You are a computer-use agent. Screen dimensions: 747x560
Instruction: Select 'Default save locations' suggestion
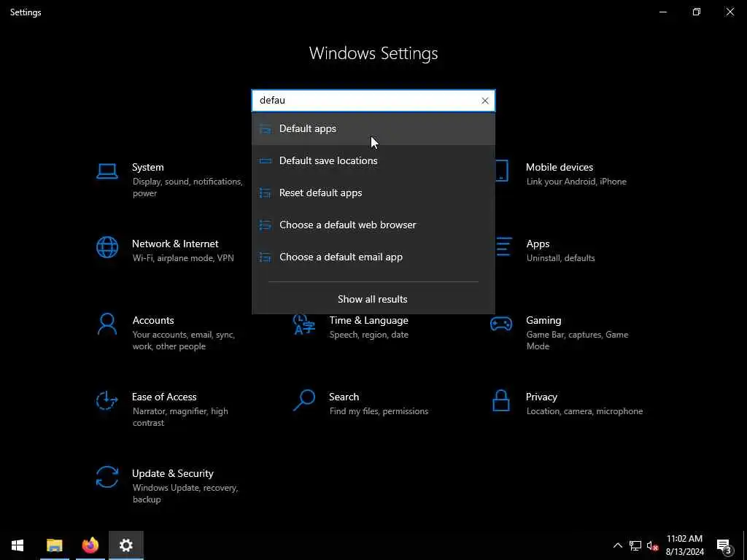pos(373,160)
